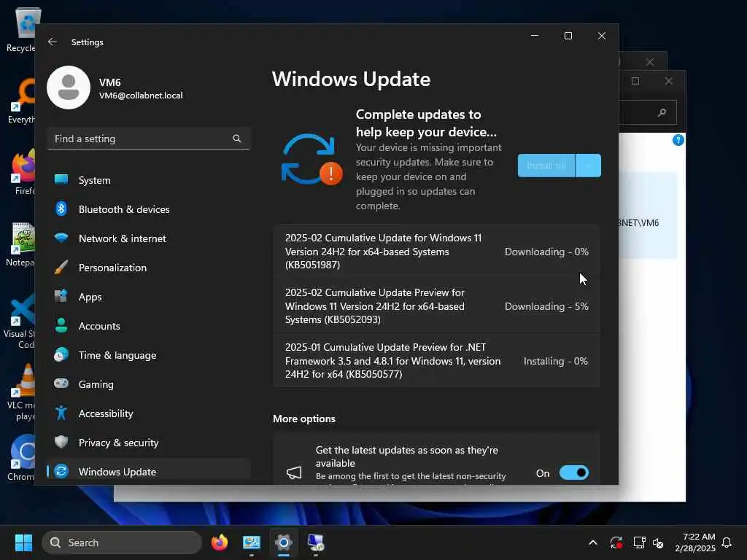Select the KB5052093 update preview row
747x560 pixels.
coord(436,306)
